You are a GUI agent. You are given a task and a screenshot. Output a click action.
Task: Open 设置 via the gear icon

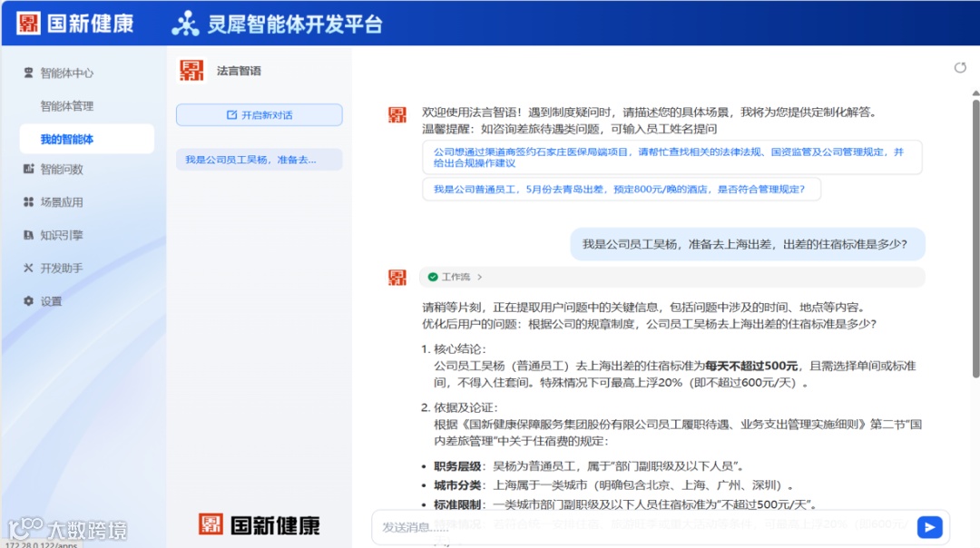(x=29, y=301)
